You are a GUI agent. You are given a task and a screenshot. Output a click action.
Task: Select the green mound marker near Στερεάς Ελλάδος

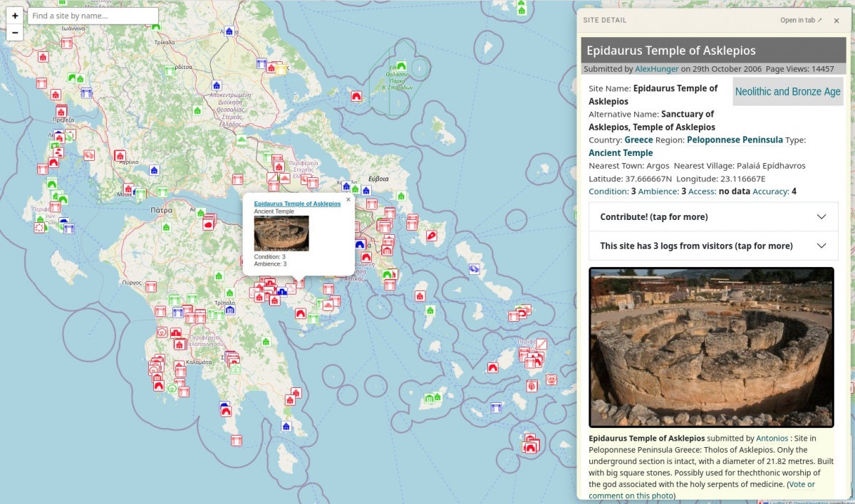242,140
